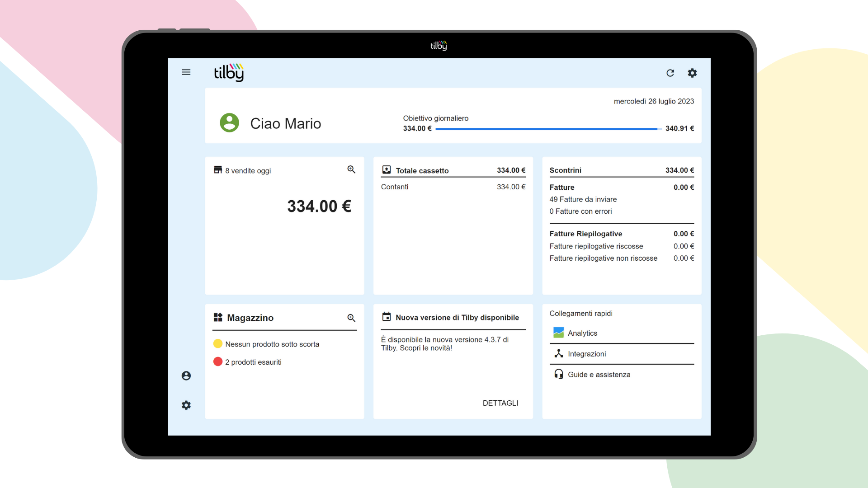The image size is (868, 488).
Task: Click the Tilby menu hamburger icon
Action: pos(187,73)
